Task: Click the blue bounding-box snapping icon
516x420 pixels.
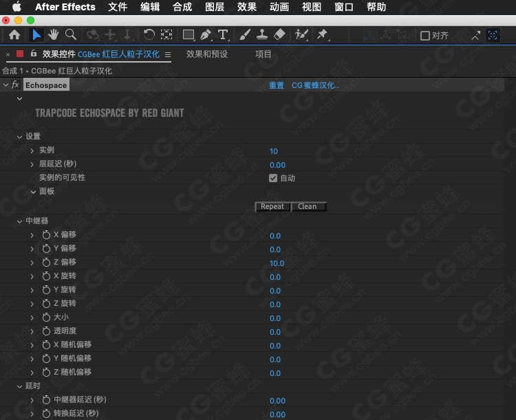Action: click(x=493, y=35)
